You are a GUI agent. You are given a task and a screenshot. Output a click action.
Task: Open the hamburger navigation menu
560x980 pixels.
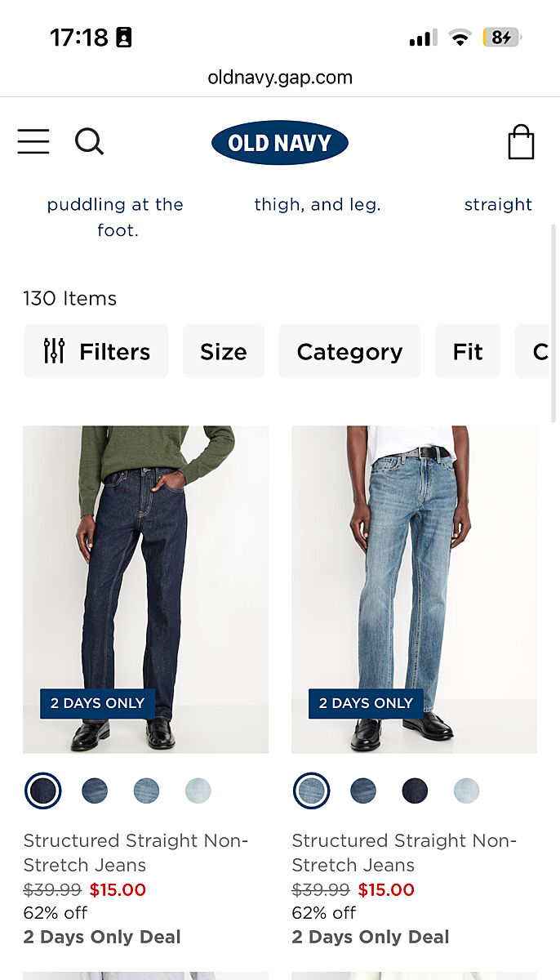pos(33,142)
